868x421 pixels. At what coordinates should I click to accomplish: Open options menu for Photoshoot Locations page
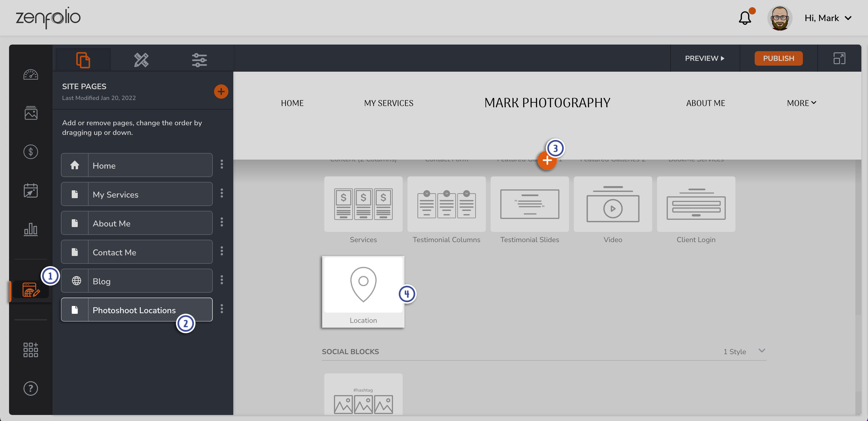coord(222,309)
